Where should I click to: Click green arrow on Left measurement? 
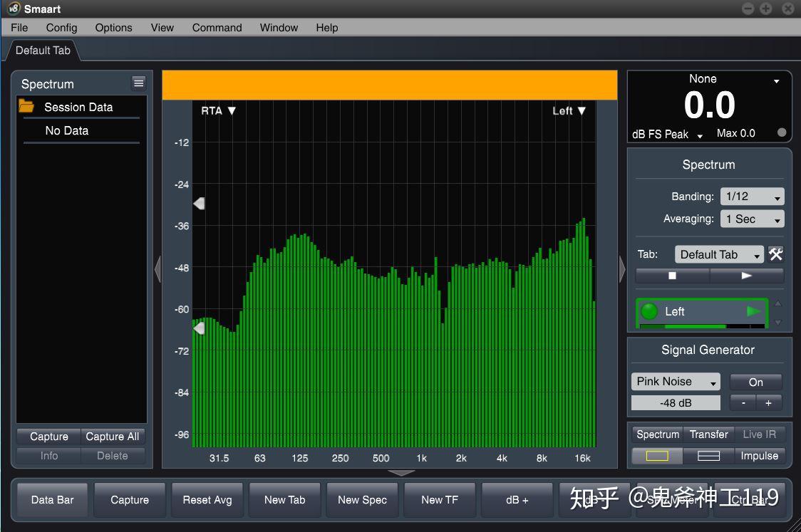(x=753, y=311)
